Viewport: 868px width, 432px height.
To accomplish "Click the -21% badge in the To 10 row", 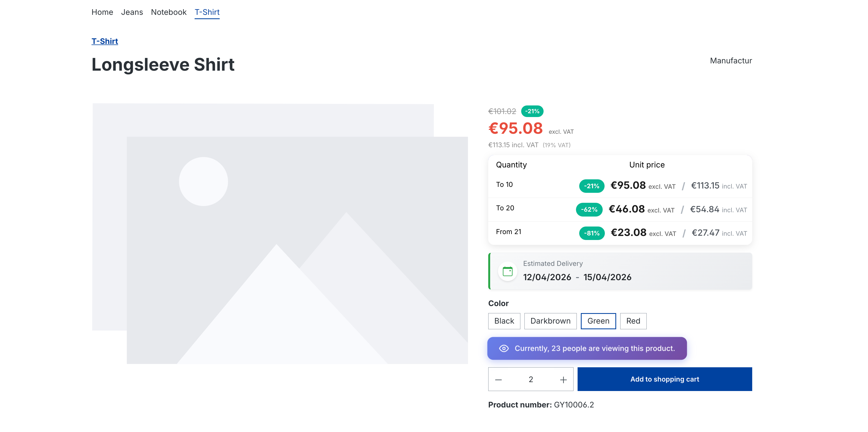I will pyautogui.click(x=591, y=186).
